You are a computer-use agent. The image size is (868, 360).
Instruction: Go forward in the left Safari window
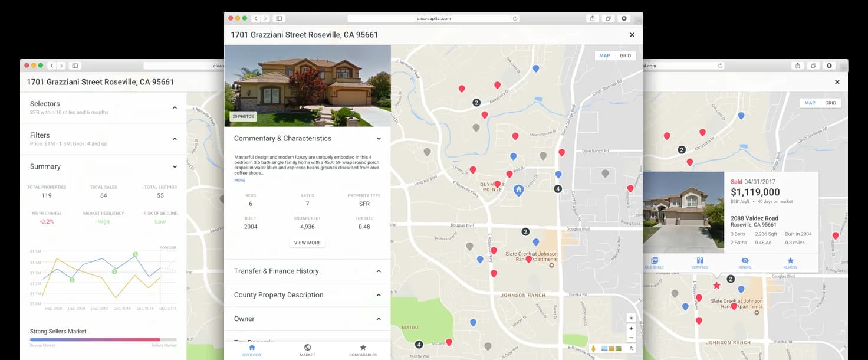pos(61,66)
